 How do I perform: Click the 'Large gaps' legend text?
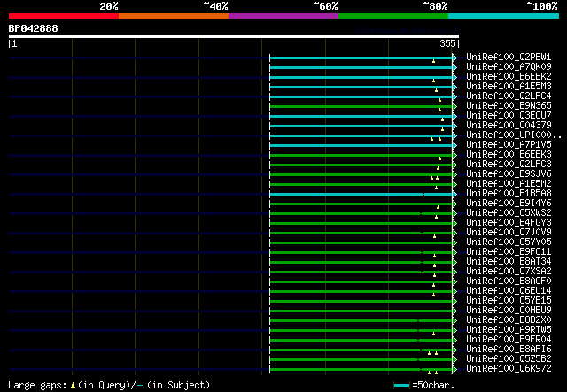(37, 385)
